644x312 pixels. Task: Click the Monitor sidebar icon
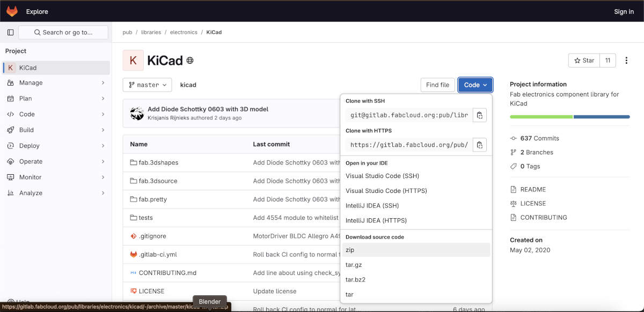[x=10, y=177]
